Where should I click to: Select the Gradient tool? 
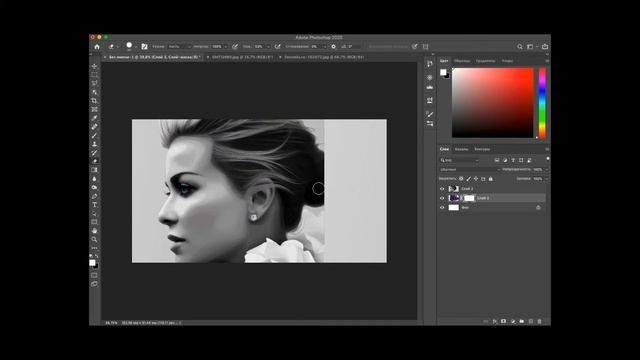click(x=94, y=170)
